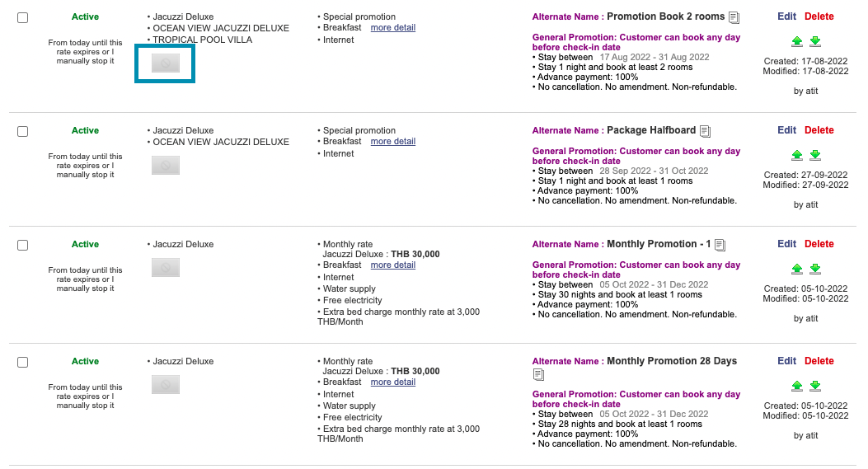The image size is (868, 469).
Task: Edit the Promotion Book 2 rooms rate
Action: click(786, 16)
